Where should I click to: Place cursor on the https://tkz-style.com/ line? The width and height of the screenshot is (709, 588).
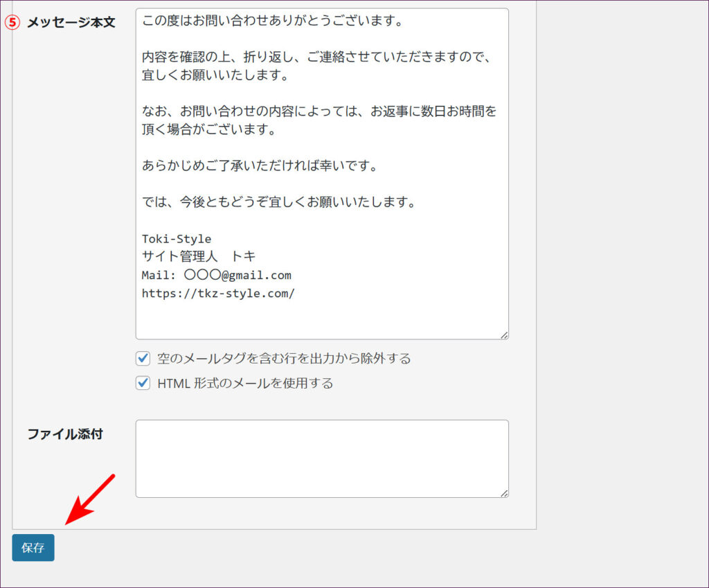pos(218,293)
